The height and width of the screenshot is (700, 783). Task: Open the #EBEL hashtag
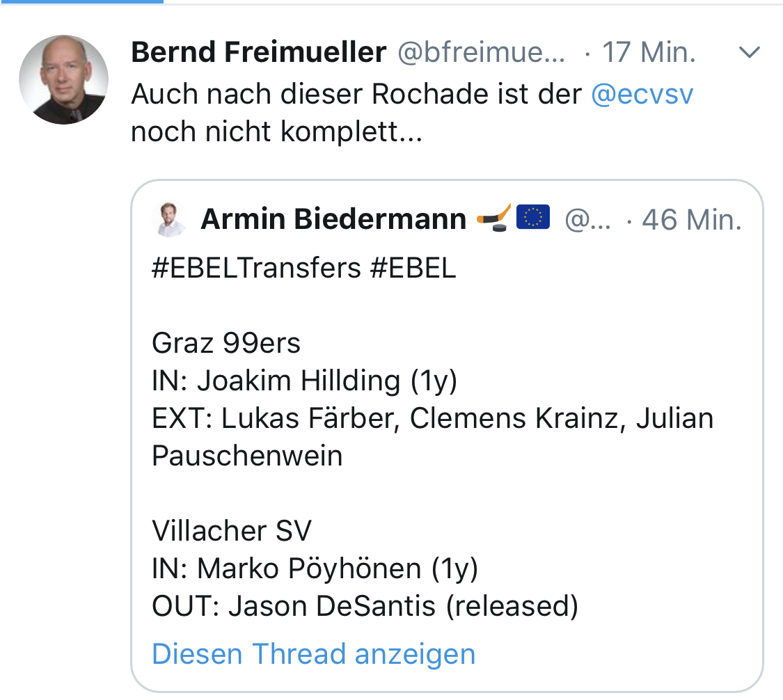413,269
